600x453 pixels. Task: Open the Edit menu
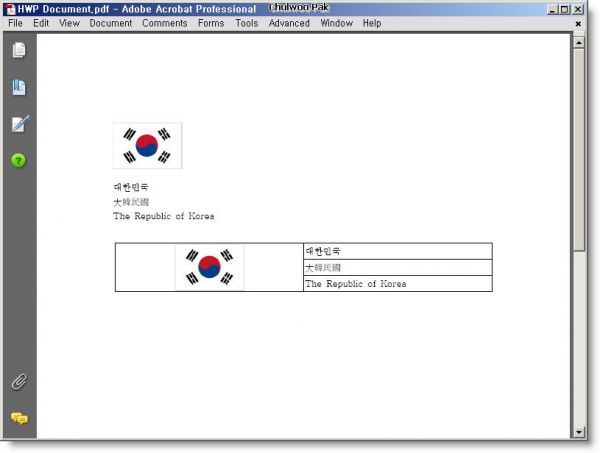pyautogui.click(x=41, y=23)
